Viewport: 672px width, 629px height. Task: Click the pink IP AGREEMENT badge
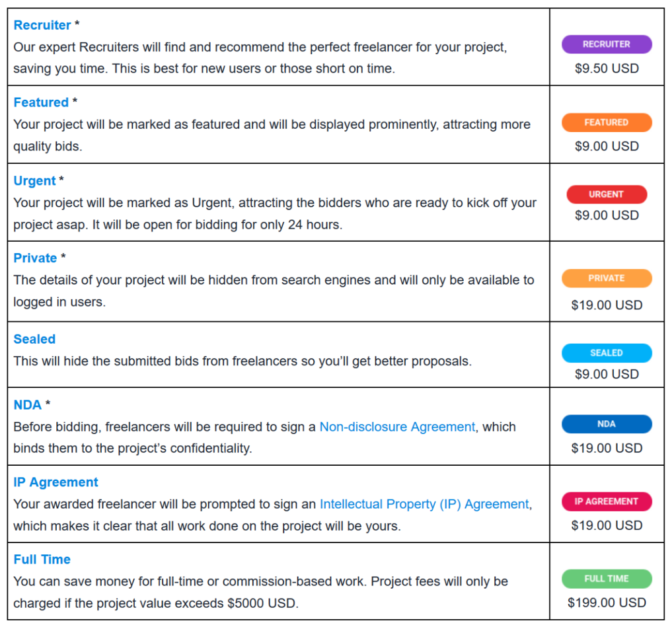click(x=606, y=501)
